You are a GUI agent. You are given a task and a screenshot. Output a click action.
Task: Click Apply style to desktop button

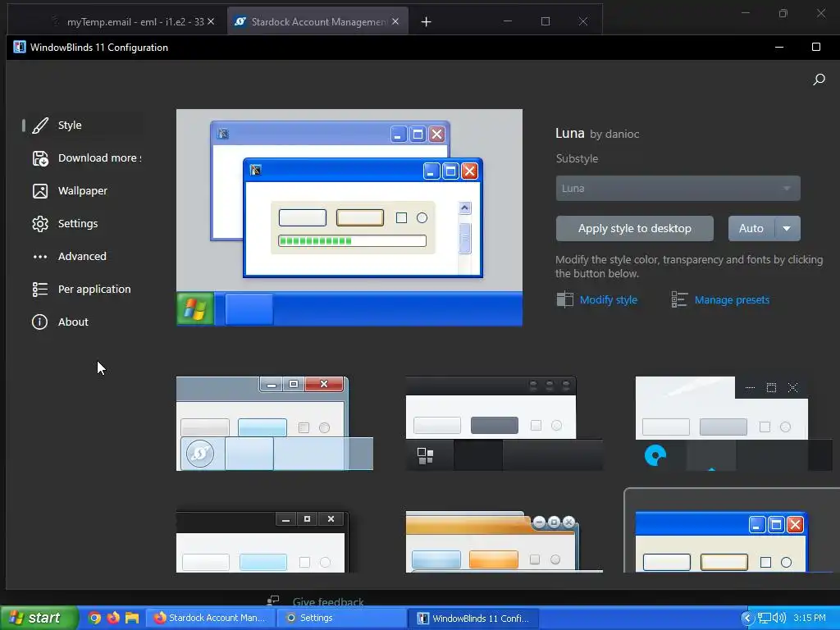(x=634, y=228)
